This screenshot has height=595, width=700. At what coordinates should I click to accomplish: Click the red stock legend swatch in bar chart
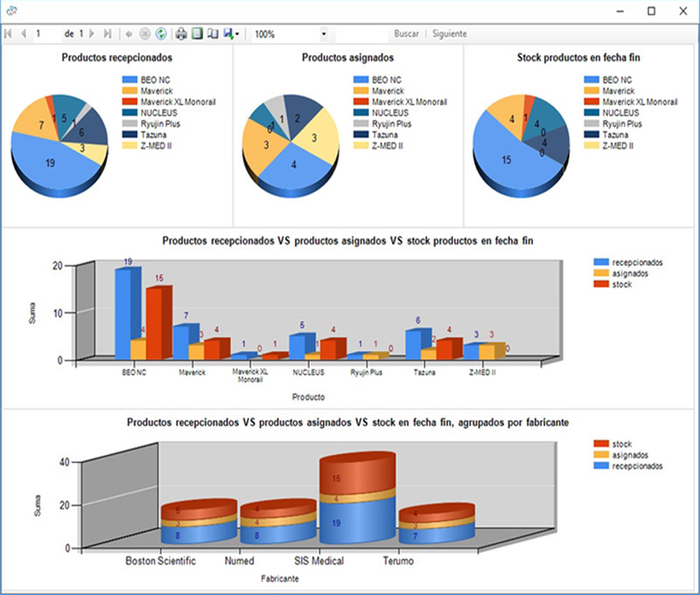pyautogui.click(x=601, y=284)
